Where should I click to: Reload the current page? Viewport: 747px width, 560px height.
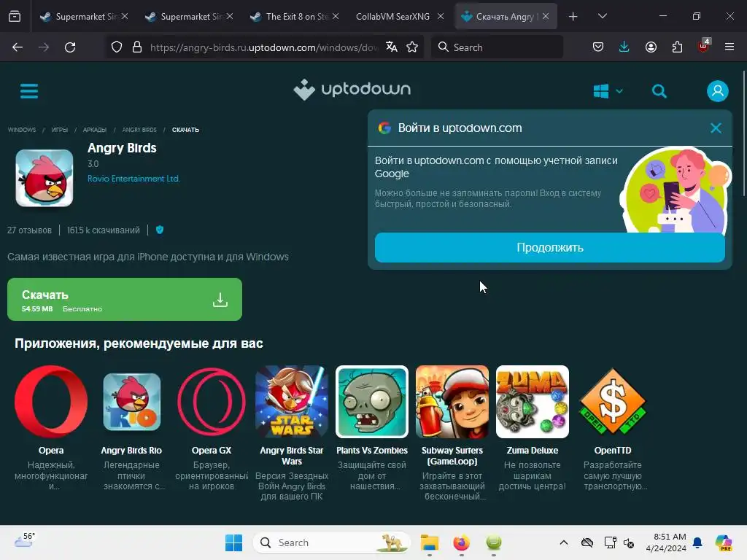pos(70,47)
